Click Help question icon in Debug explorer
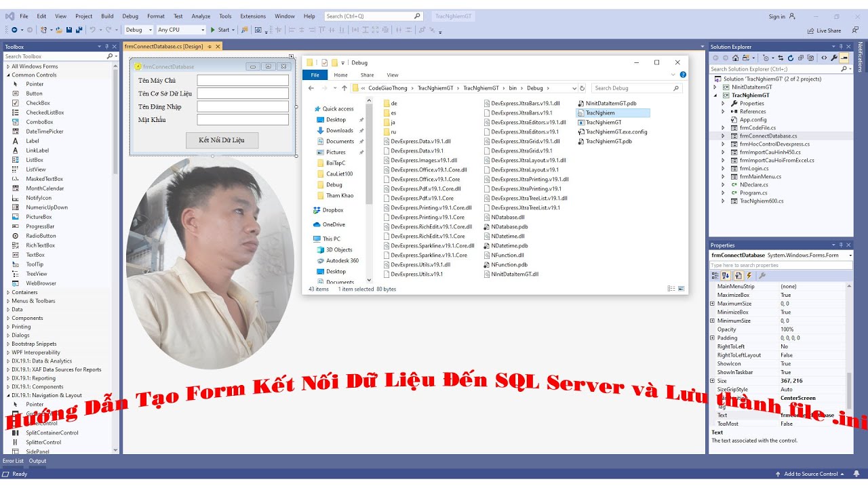 pyautogui.click(x=683, y=75)
